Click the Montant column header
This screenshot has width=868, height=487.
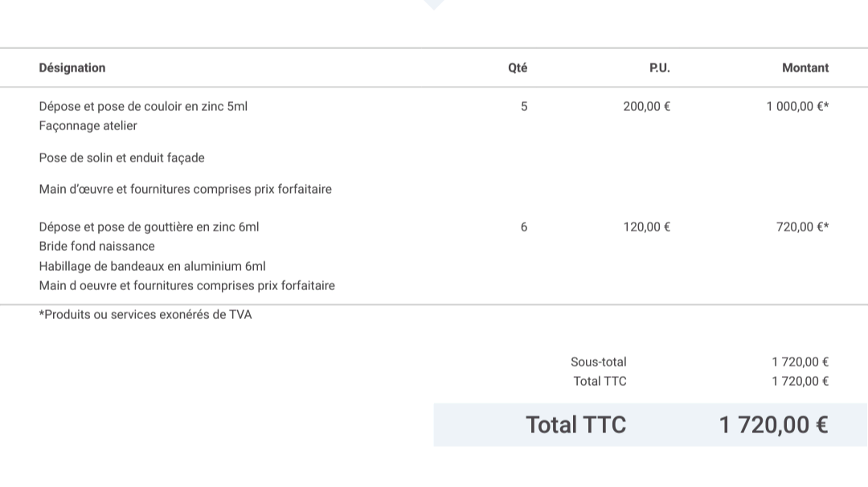click(805, 68)
